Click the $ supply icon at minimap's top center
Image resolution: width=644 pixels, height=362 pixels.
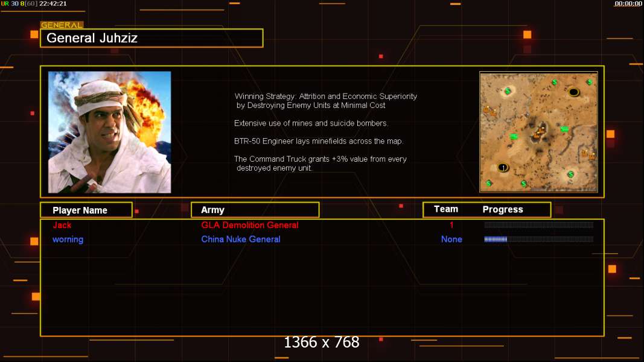(555, 82)
